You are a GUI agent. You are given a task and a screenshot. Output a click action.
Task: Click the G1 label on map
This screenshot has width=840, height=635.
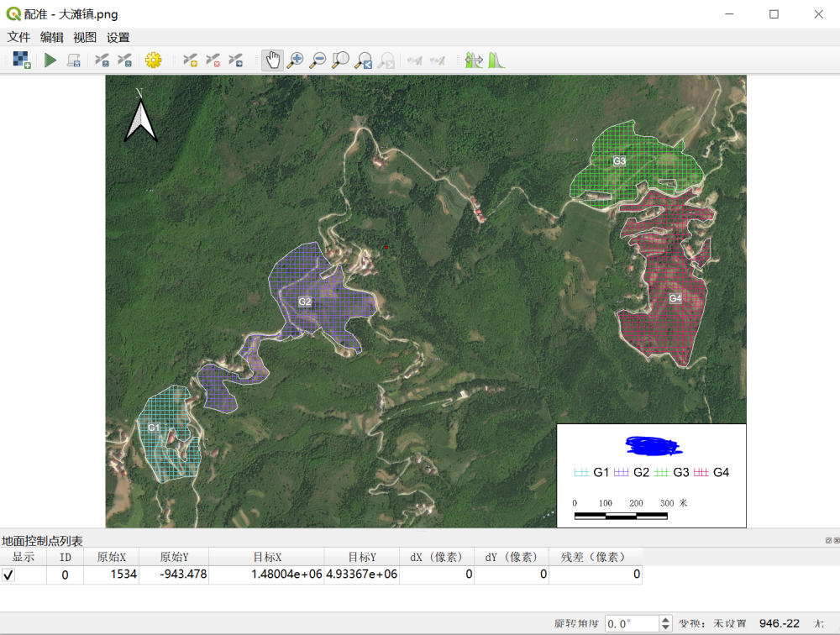pos(154,427)
